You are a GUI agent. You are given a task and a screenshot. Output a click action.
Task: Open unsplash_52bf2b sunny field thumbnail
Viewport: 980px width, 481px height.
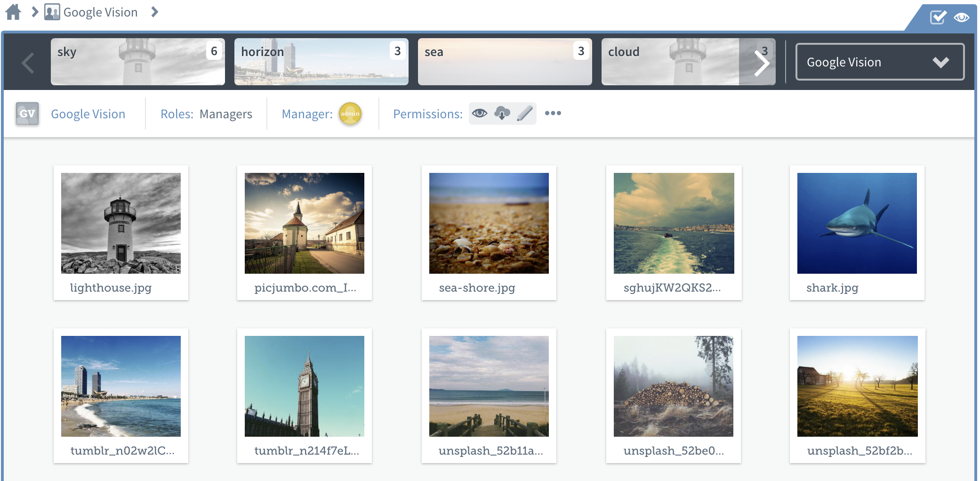tap(858, 386)
